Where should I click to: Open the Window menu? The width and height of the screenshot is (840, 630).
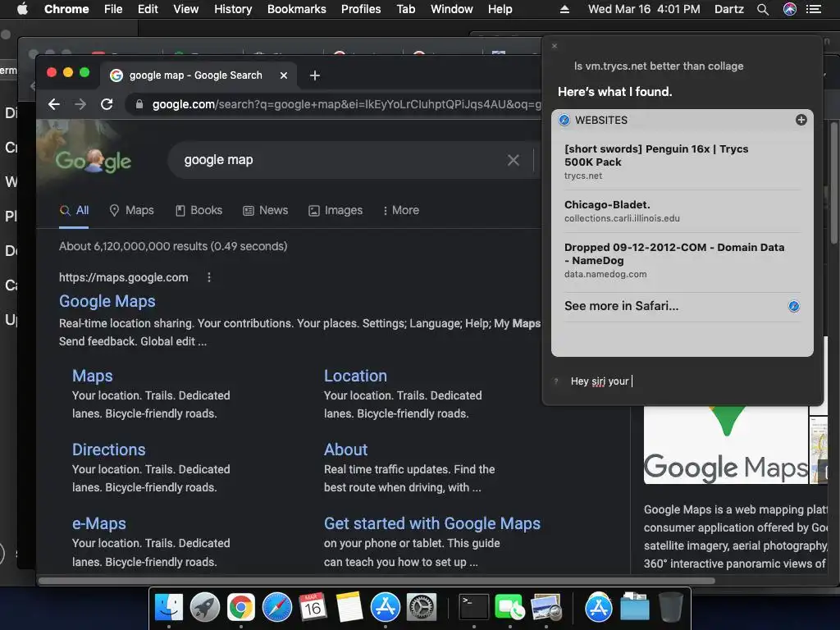point(452,9)
